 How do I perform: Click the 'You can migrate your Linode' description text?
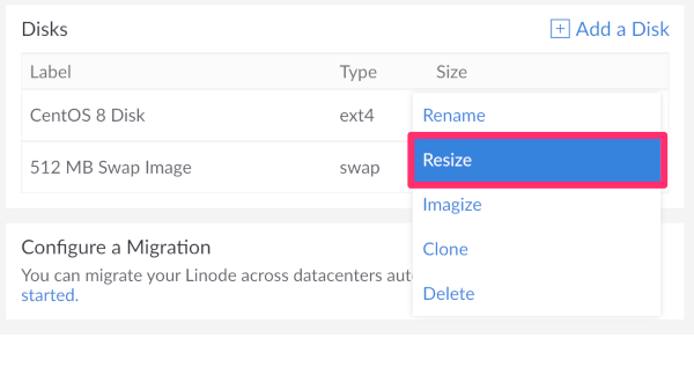point(217,276)
